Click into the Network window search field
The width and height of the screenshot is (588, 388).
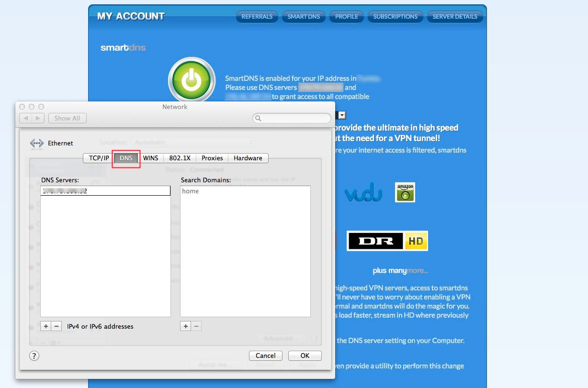[x=292, y=118]
